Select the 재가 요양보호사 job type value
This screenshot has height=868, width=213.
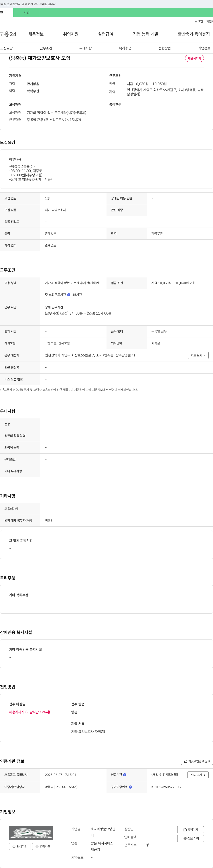55,210
